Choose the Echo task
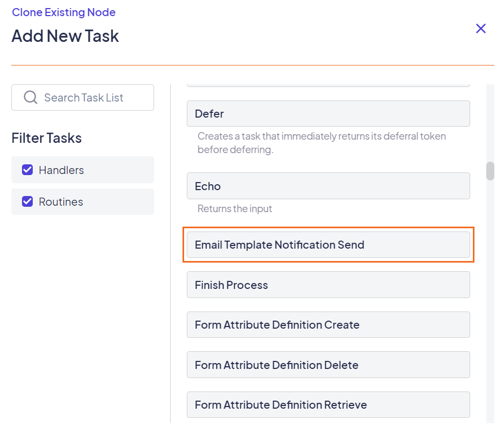 click(328, 186)
